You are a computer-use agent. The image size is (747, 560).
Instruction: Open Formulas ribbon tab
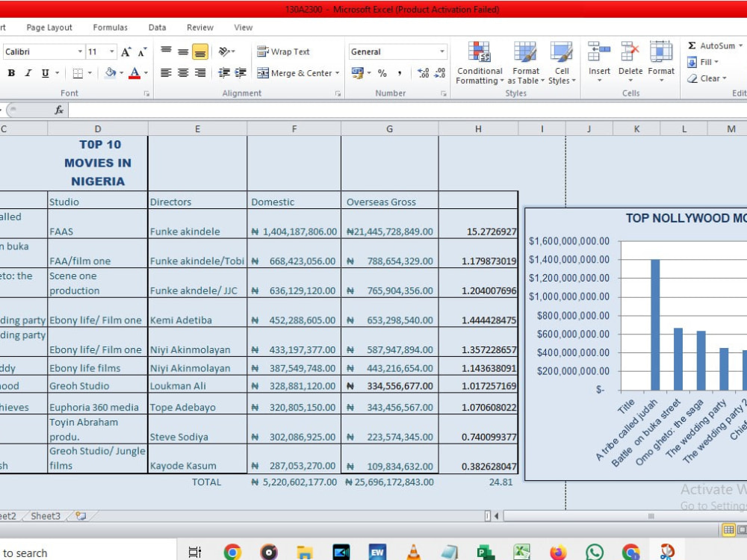coord(110,28)
